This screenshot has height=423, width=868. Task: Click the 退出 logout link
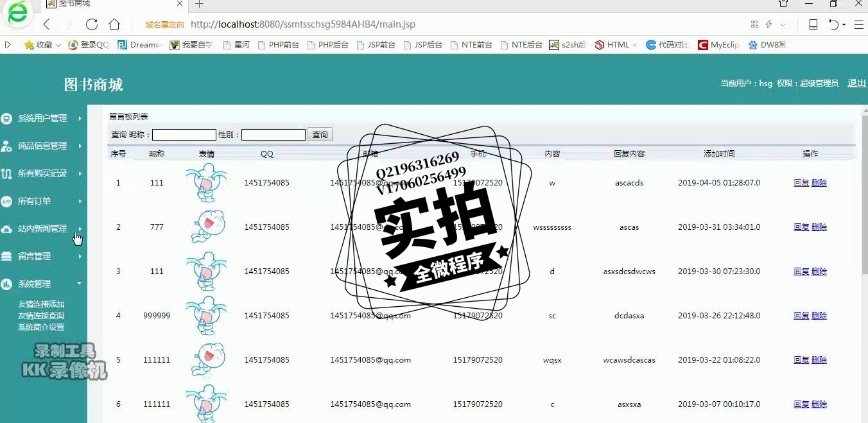click(x=856, y=83)
